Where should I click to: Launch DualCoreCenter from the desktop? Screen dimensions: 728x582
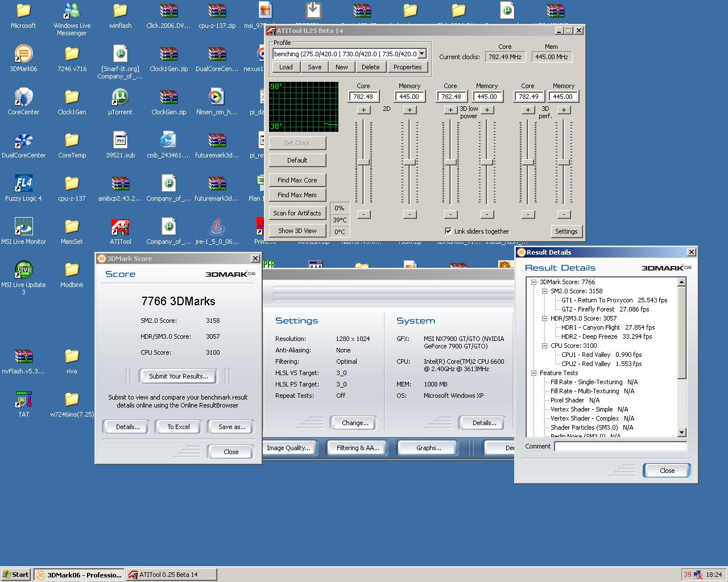[x=23, y=145]
